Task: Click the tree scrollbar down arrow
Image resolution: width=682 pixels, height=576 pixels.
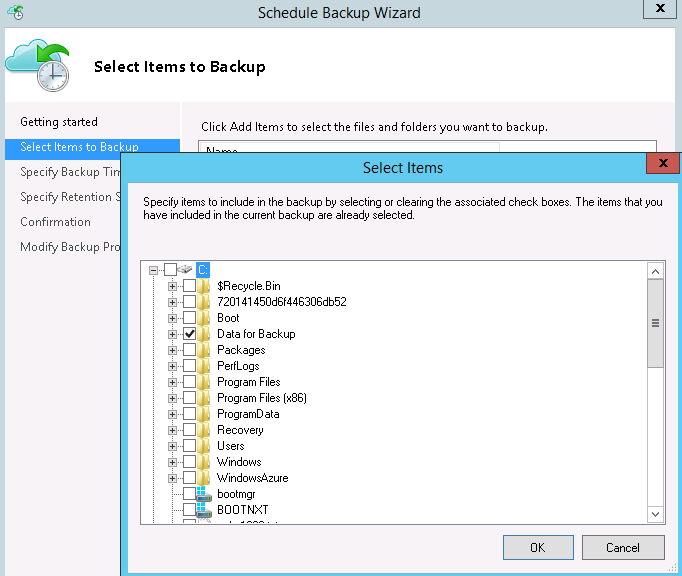Action: tap(655, 514)
